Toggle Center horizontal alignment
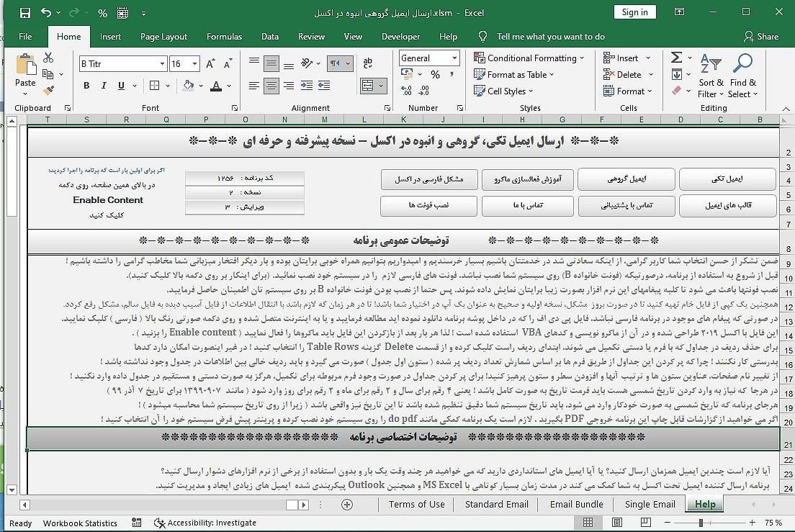The image size is (795, 532). [x=271, y=86]
